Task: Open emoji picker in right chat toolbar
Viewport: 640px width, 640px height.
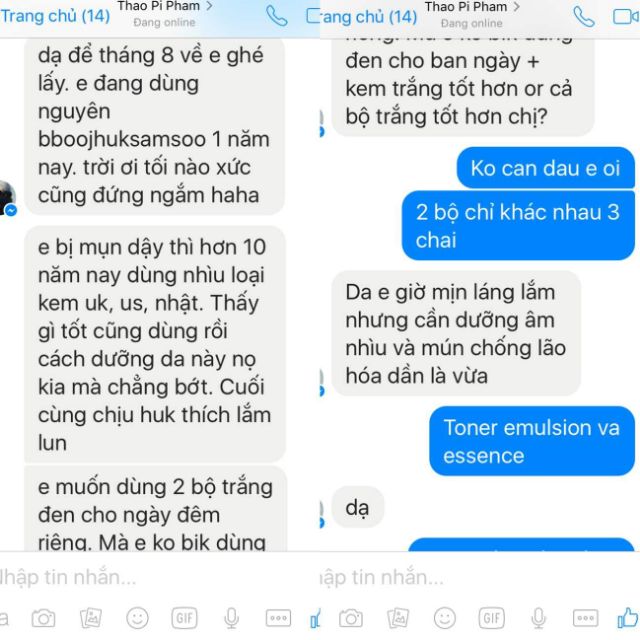Action: [445, 618]
